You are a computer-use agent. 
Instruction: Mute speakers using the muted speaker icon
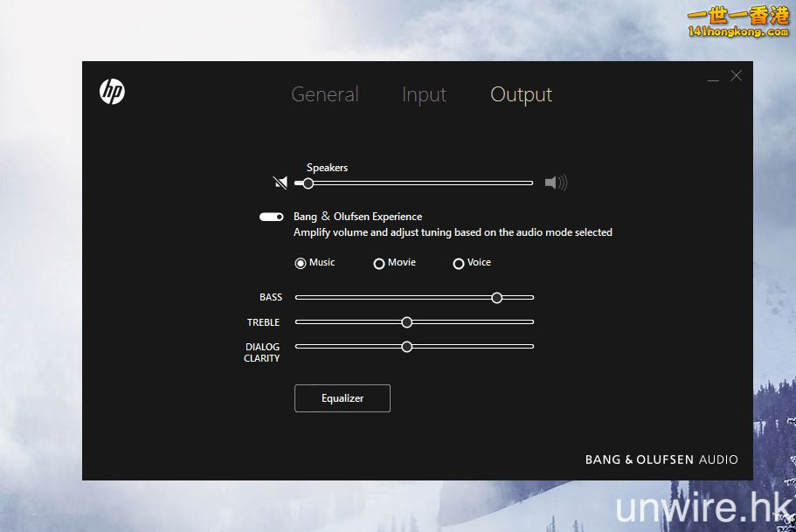(280, 183)
